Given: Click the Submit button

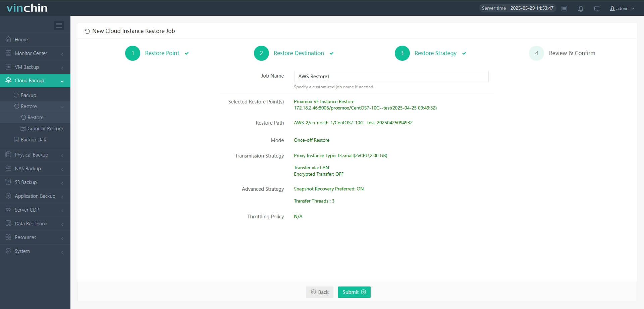Looking at the screenshot, I should 354,292.
